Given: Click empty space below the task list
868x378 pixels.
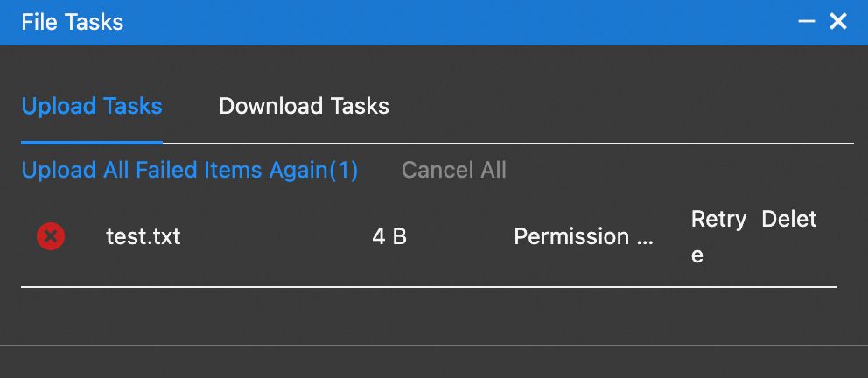Looking at the screenshot, I should click(x=429, y=317).
